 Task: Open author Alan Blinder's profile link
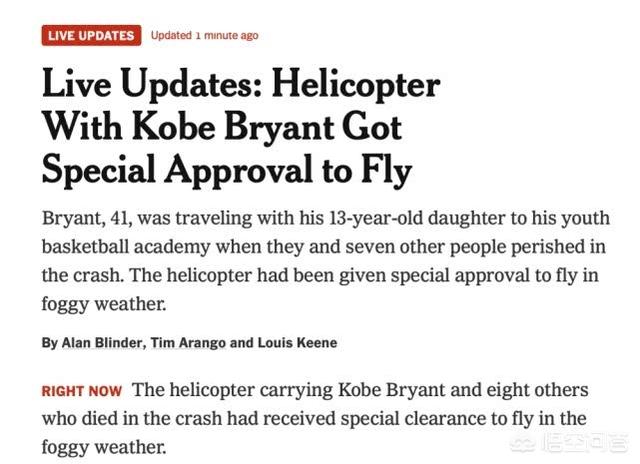tap(101, 343)
